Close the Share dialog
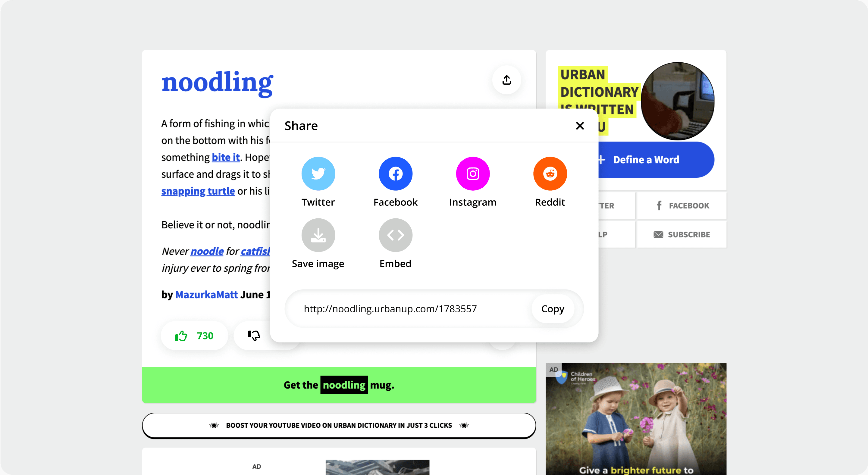Image resolution: width=868 pixels, height=475 pixels. click(x=580, y=126)
